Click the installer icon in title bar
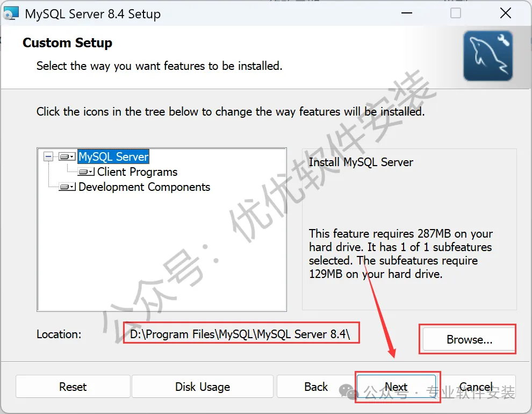532x414 pixels. click(x=11, y=13)
